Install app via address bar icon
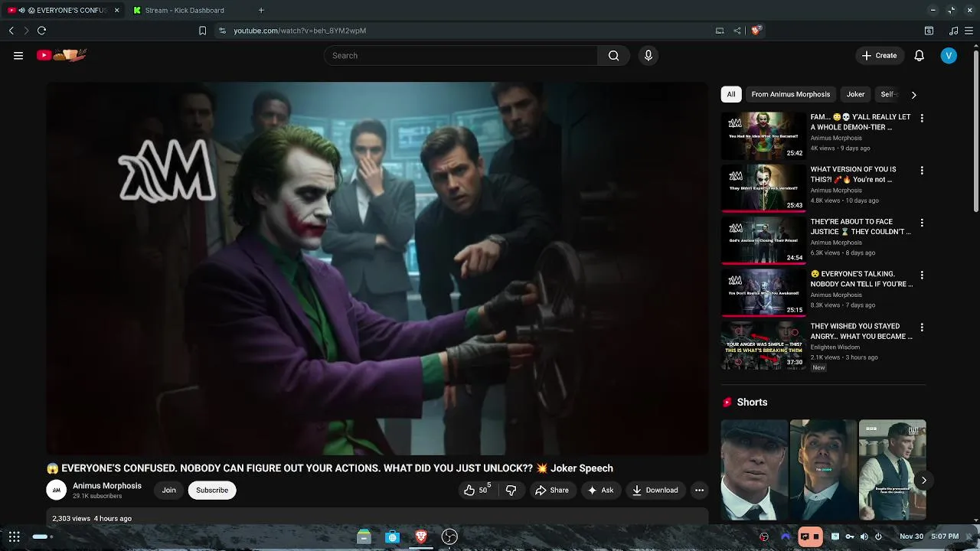Image resolution: width=980 pixels, height=551 pixels. 720,31
